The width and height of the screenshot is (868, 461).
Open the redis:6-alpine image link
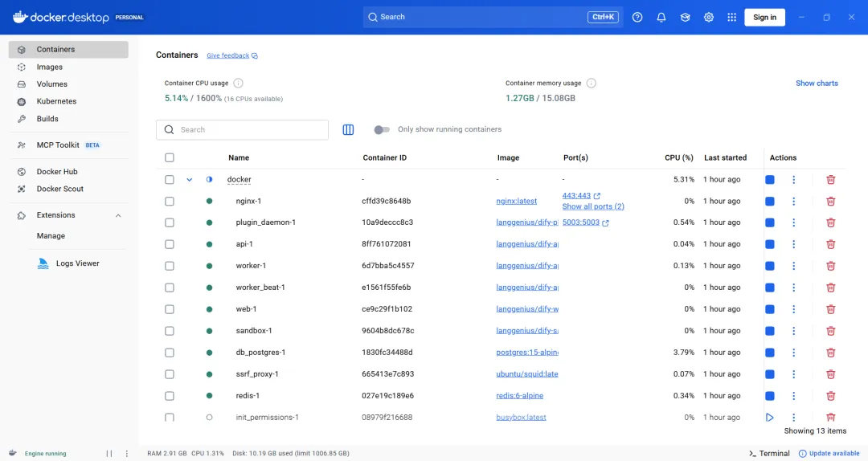coord(520,396)
